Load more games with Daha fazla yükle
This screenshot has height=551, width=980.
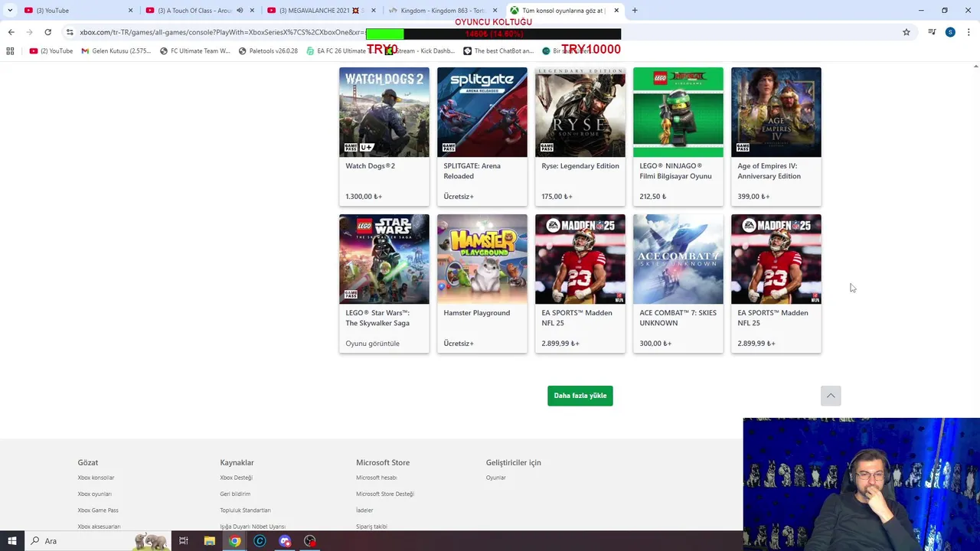point(580,396)
